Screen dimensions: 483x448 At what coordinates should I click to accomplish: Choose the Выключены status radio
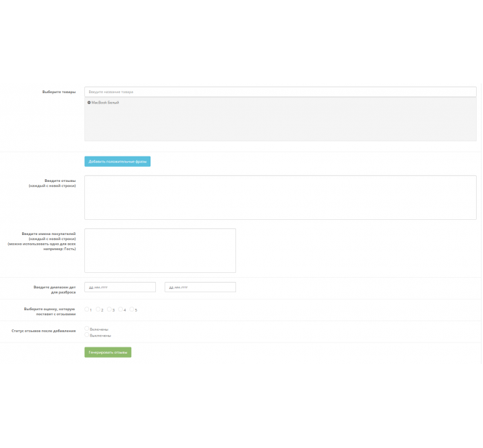click(86, 335)
